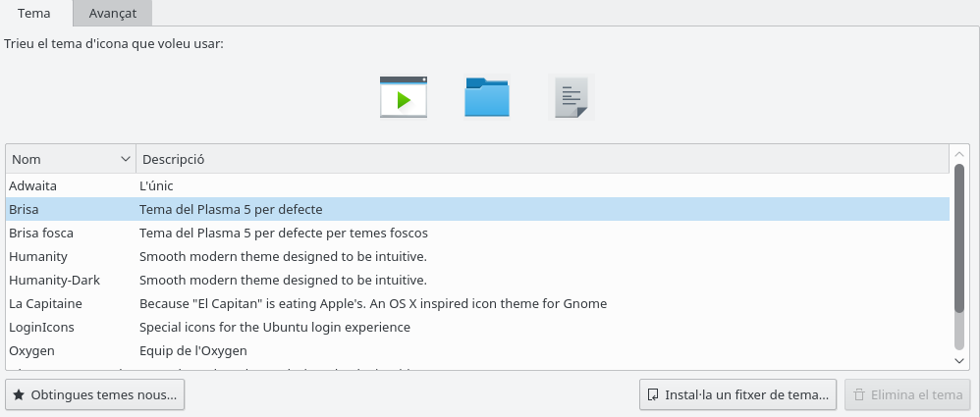Open the Tema tab
Viewport: 980px width, 417px height.
click(x=34, y=14)
